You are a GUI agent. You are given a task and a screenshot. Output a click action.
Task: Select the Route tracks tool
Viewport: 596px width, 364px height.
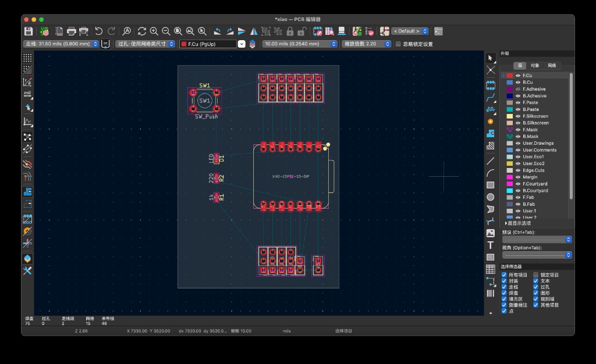point(490,98)
